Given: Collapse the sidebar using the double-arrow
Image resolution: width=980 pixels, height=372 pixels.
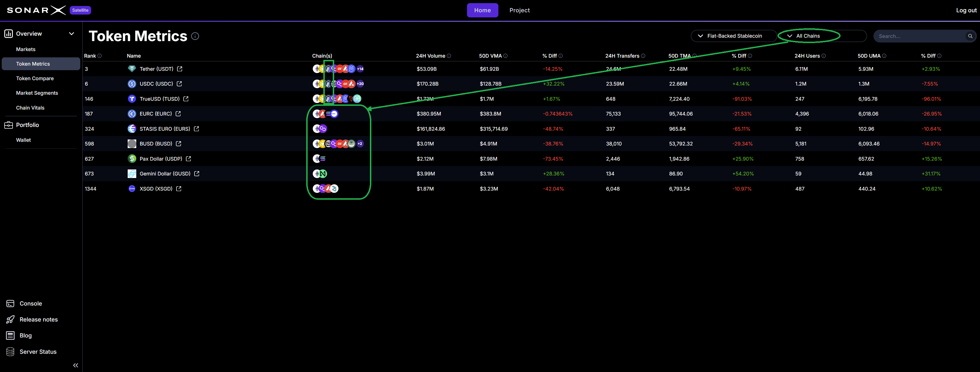Looking at the screenshot, I should (75, 365).
